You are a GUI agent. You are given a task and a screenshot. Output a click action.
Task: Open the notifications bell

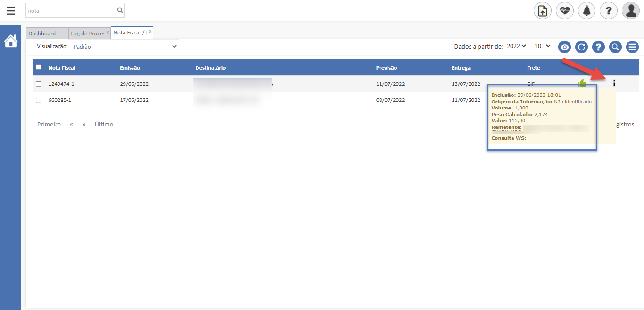[586, 10]
